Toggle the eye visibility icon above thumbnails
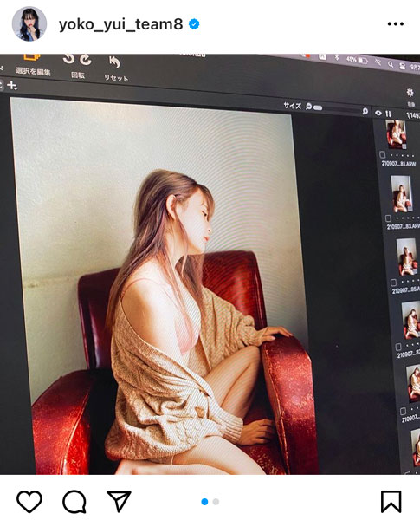Screen dimensions: 420x520 coord(378,113)
